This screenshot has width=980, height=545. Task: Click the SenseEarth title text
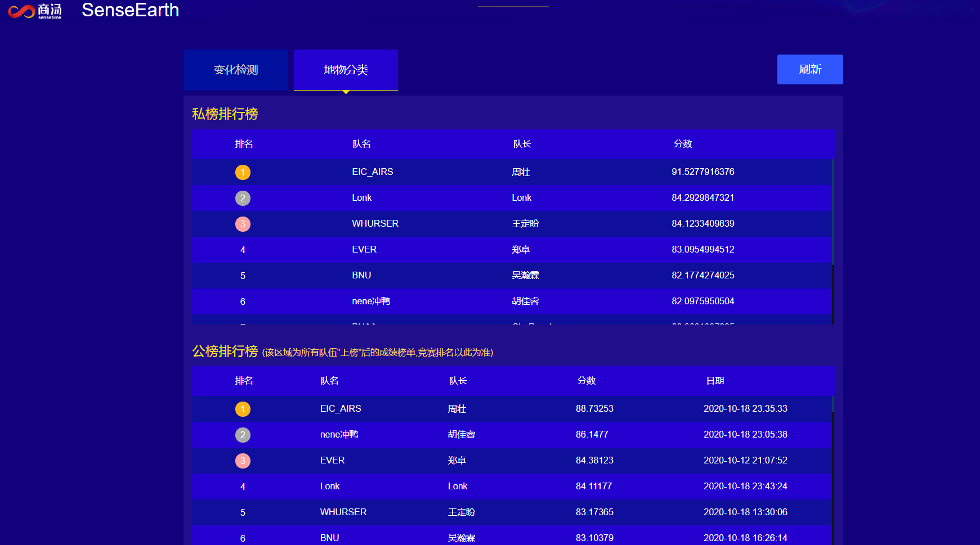coord(130,10)
